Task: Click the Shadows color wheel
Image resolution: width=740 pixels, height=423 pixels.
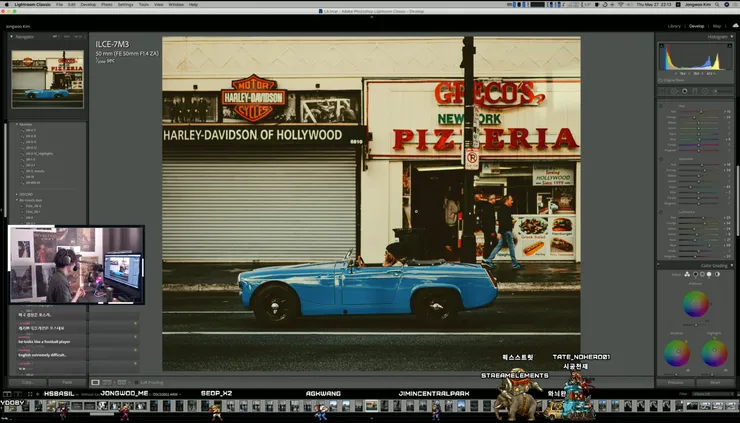Action: coord(677,353)
